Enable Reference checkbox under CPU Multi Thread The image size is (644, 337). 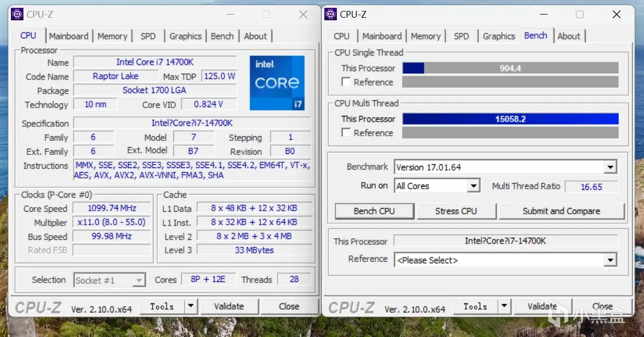(x=346, y=133)
